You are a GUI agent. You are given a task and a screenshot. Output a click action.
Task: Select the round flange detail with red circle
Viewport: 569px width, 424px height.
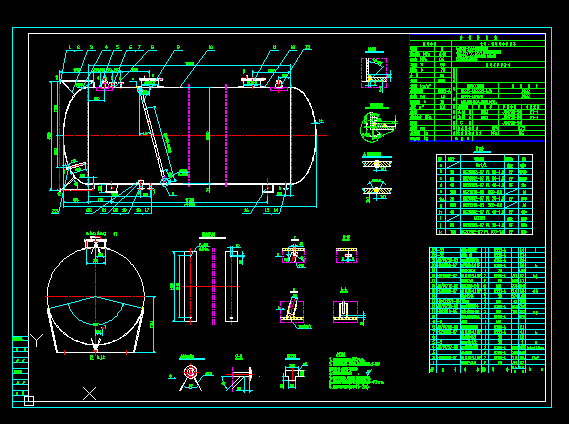point(190,372)
